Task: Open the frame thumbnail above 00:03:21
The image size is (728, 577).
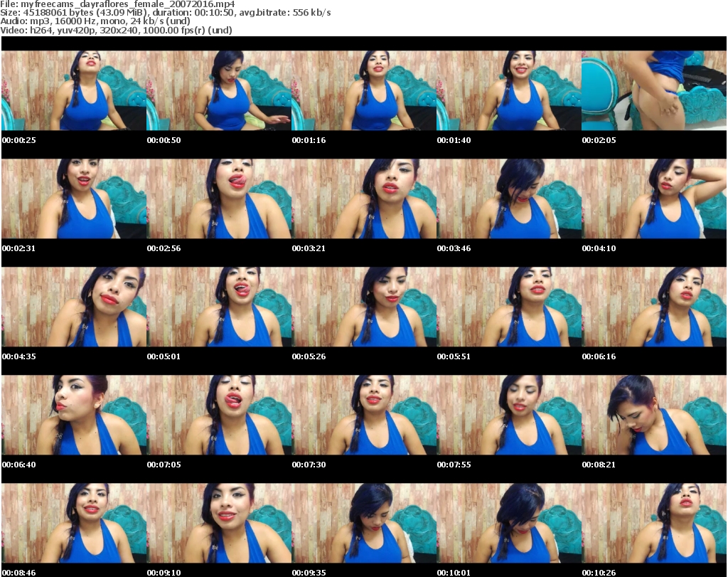Action: (364, 198)
